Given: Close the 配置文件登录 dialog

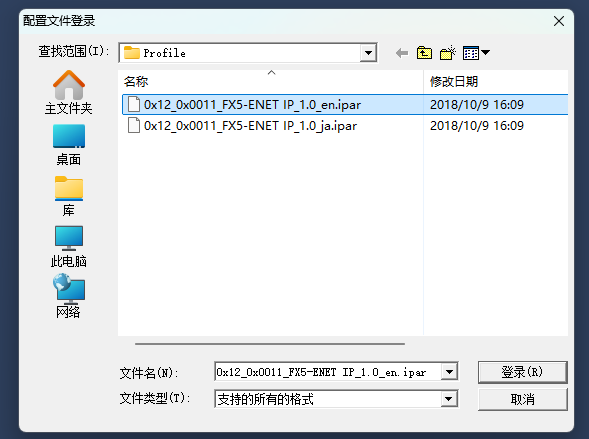Looking at the screenshot, I should (x=559, y=21).
